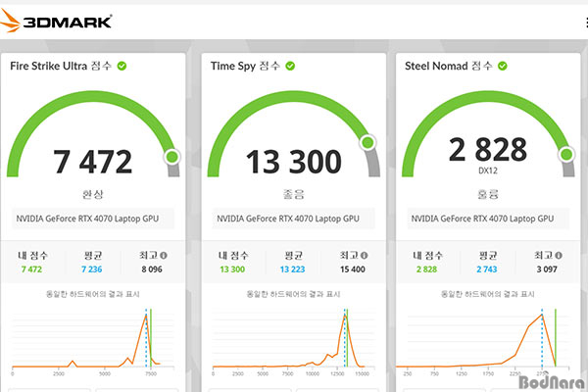Click the best score 3 097
Viewport: 588px width, 392px height.
[x=547, y=269]
